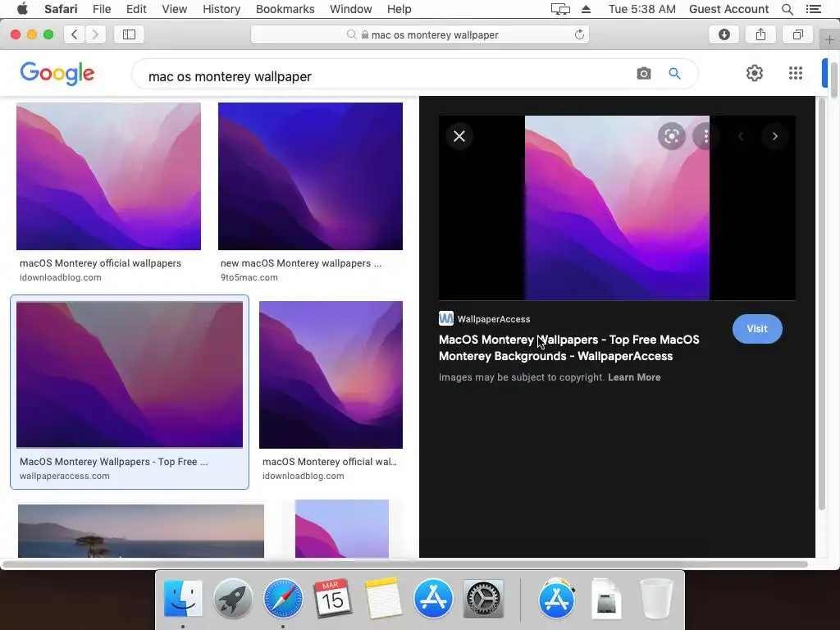Viewport: 840px width, 630px height.
Task: Open the Edit menu
Action: [x=136, y=9]
